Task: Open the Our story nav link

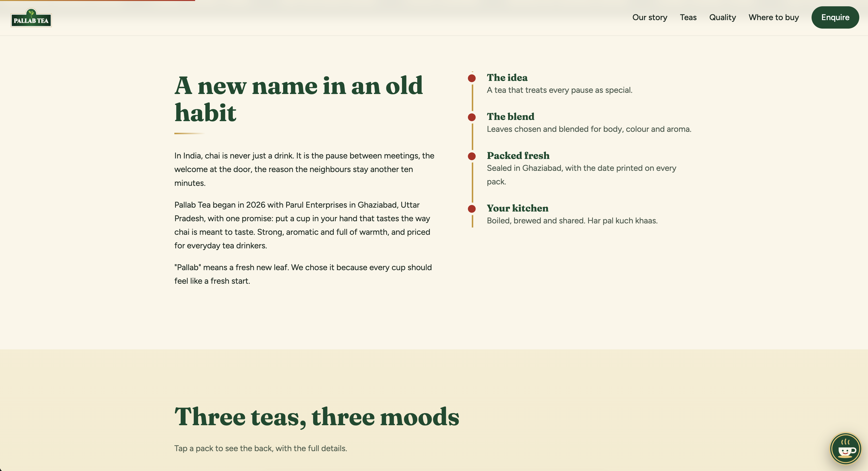Action: [x=650, y=17]
